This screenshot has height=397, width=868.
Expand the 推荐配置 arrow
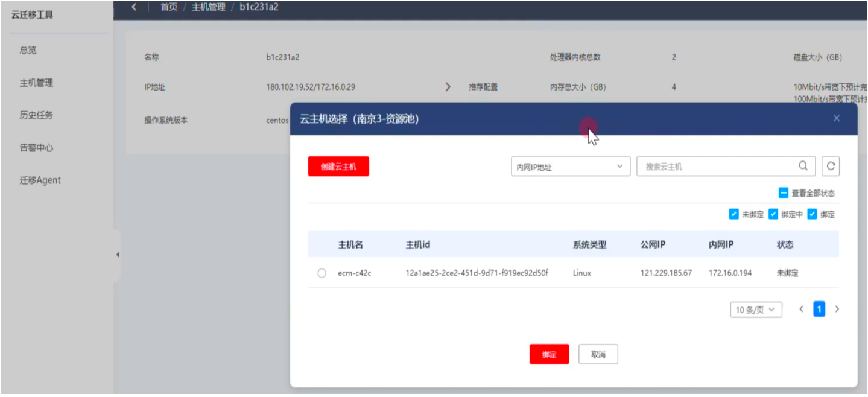(448, 87)
